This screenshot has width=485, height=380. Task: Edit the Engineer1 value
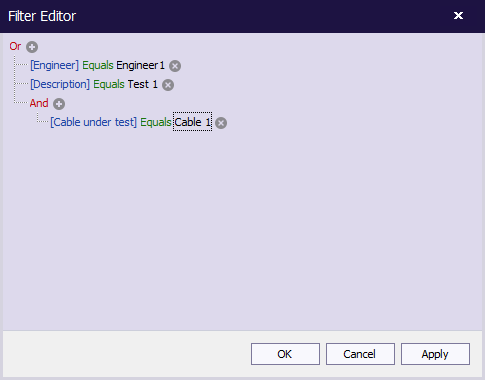coord(141,65)
